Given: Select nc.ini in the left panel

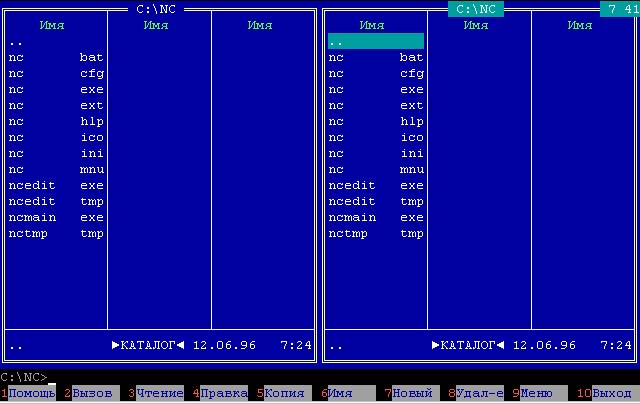Looking at the screenshot, I should pyautogui.click(x=56, y=153).
